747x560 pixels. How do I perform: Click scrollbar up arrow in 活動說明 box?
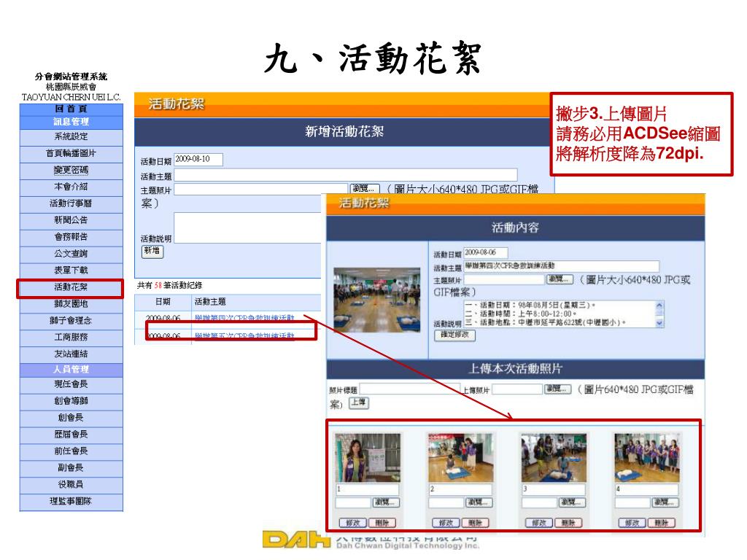coord(659,306)
